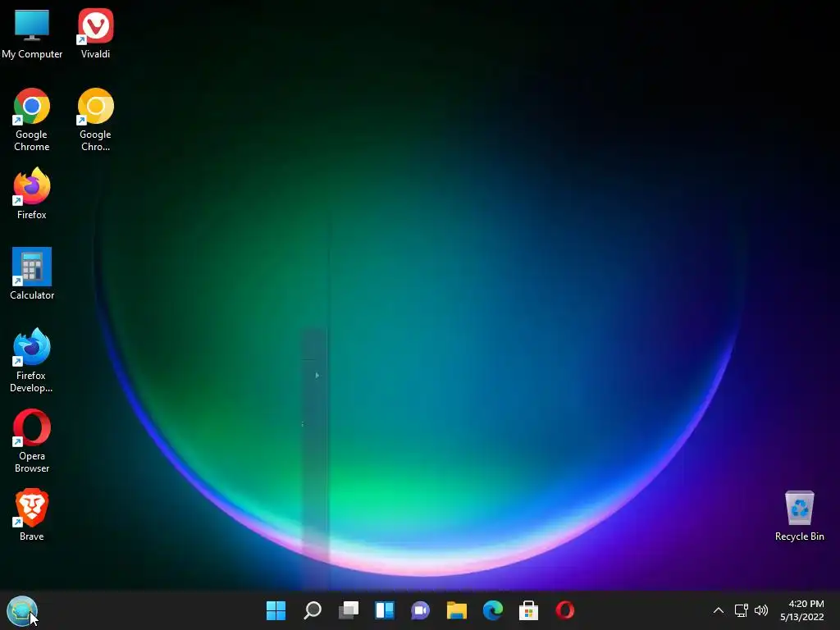Open network status in system tray
This screenshot has height=630, width=840.
[x=741, y=610]
